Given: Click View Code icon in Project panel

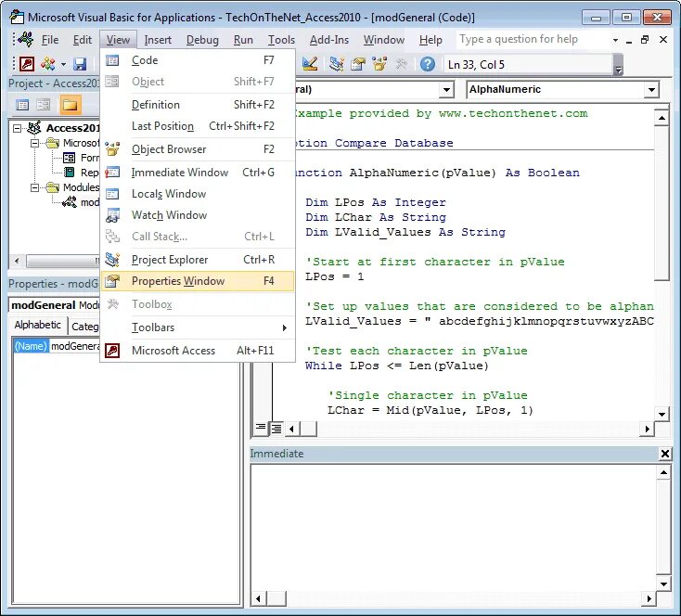Looking at the screenshot, I should pyautogui.click(x=22, y=105).
